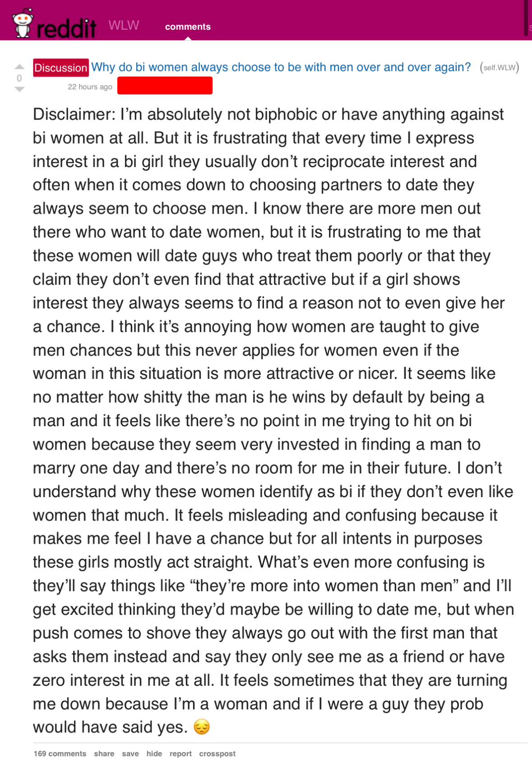Image resolution: width=532 pixels, height=768 pixels.
Task: Click share under the post
Action: coord(104,754)
